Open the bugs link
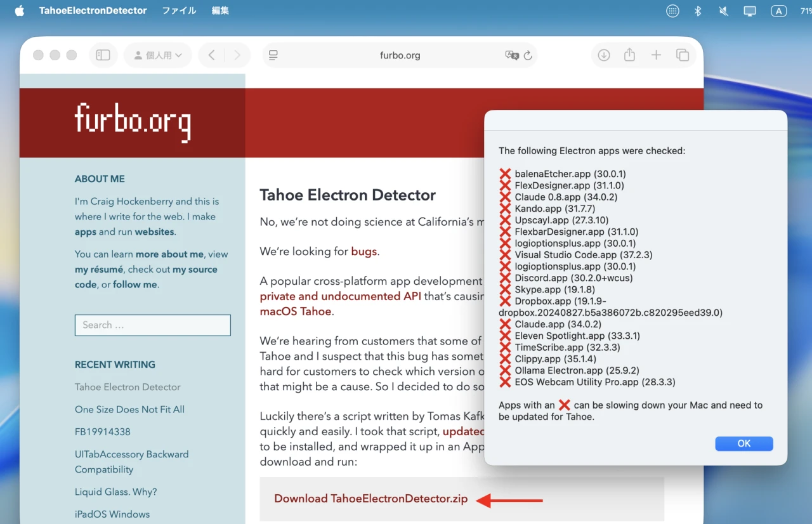Viewport: 812px width, 524px height. 364,251
